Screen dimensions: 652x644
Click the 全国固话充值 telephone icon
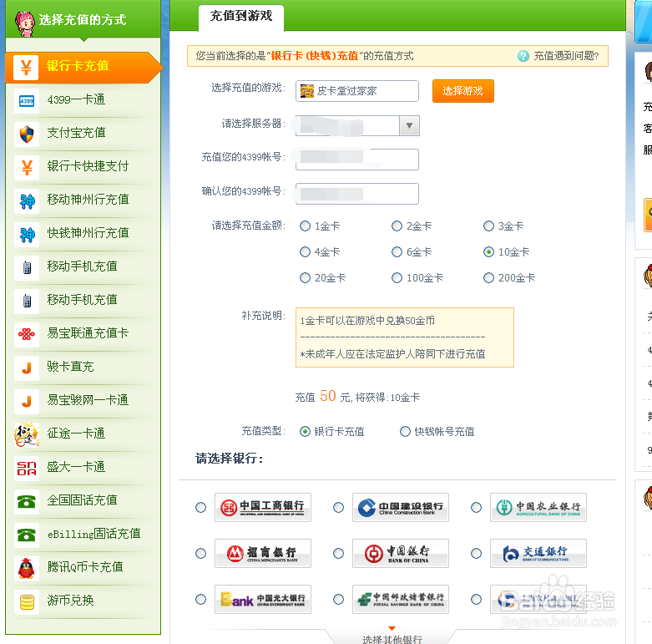pyautogui.click(x=27, y=502)
